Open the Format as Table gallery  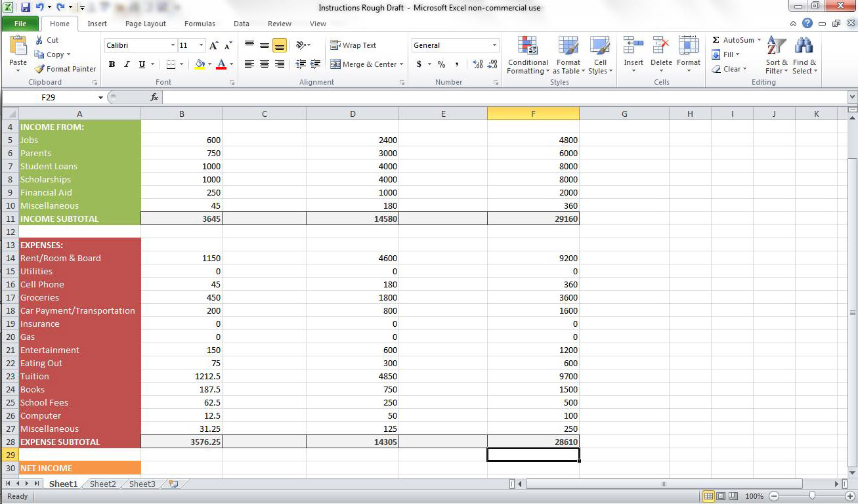(x=568, y=55)
